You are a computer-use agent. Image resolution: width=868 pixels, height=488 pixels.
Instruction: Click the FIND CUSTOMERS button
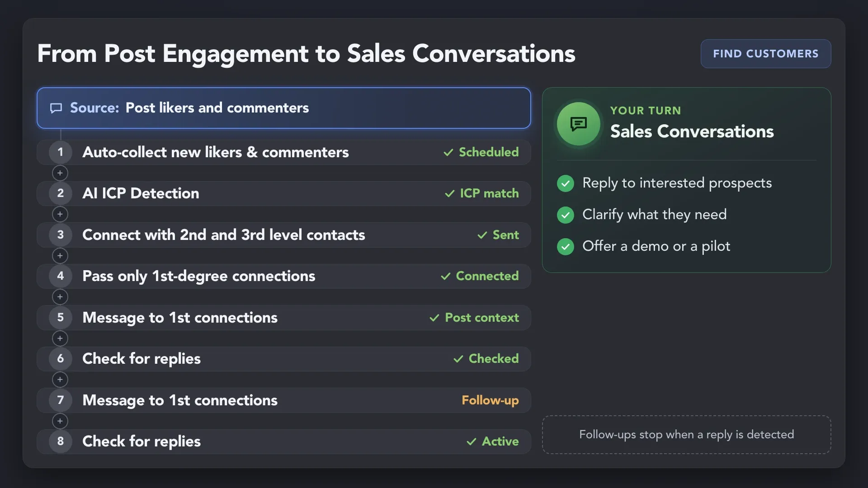766,54
